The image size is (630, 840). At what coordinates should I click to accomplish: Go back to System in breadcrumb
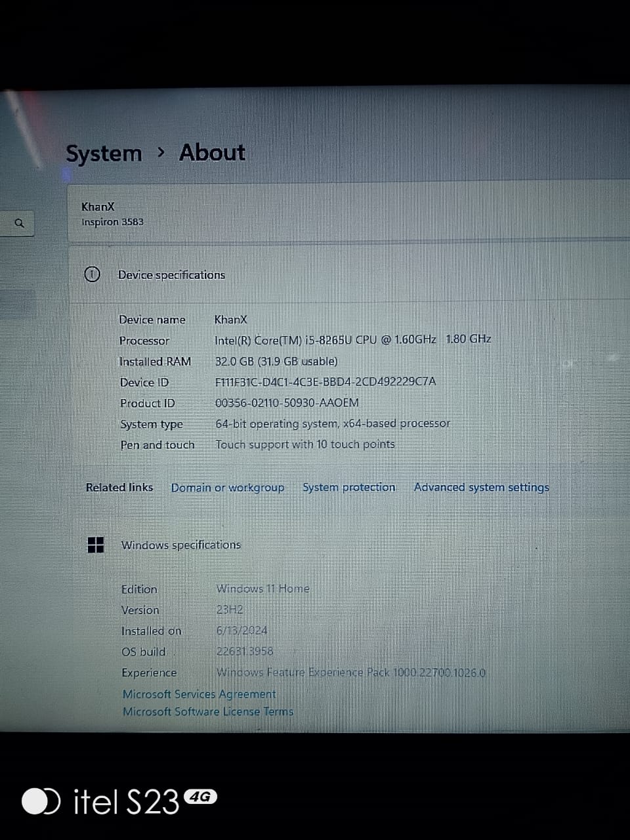[104, 154]
